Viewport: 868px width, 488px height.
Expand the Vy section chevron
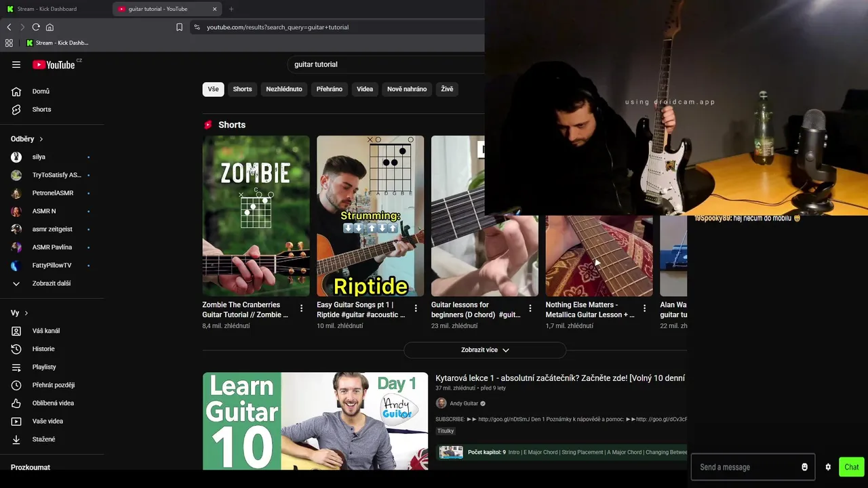coord(26,313)
